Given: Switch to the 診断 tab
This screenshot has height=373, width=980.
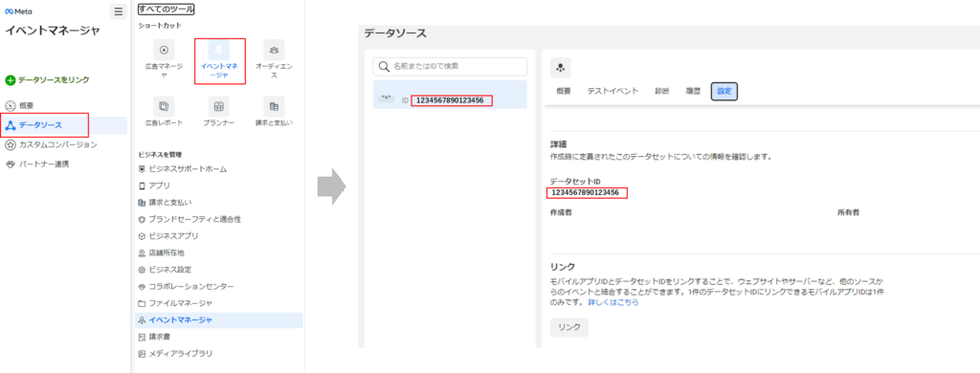Looking at the screenshot, I should [662, 91].
